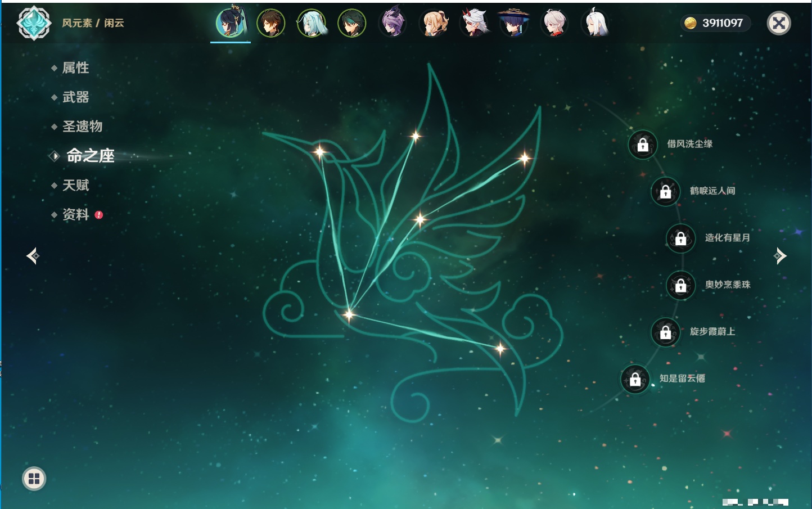Open the 资料 profile tab with alert
812x509 pixels.
(75, 214)
